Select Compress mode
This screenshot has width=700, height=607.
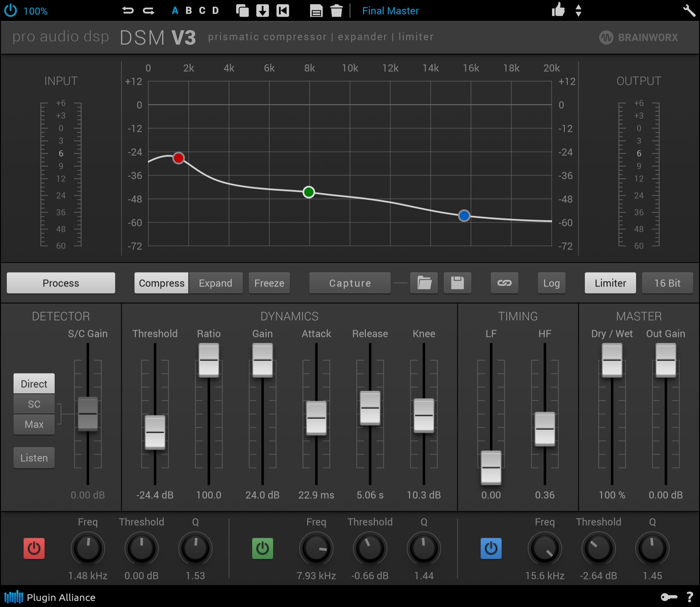click(161, 283)
